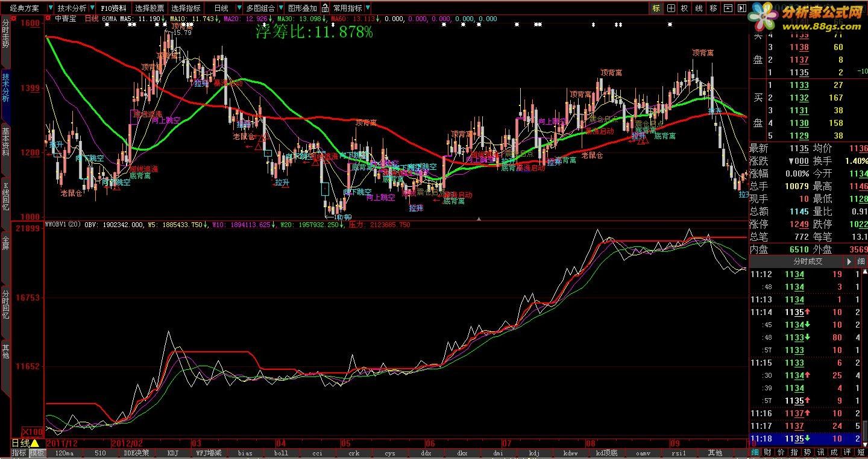Select 模板 tab at bottom left

37,453
